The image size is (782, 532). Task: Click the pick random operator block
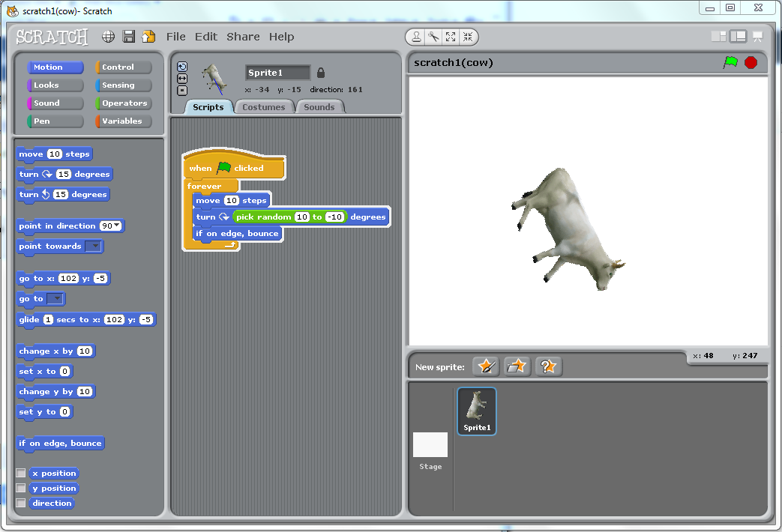(289, 217)
